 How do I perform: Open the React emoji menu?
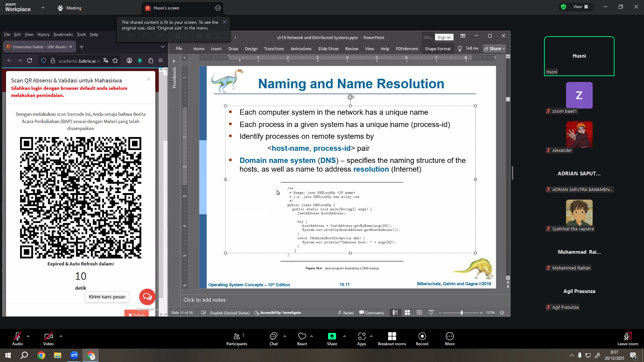click(x=302, y=339)
